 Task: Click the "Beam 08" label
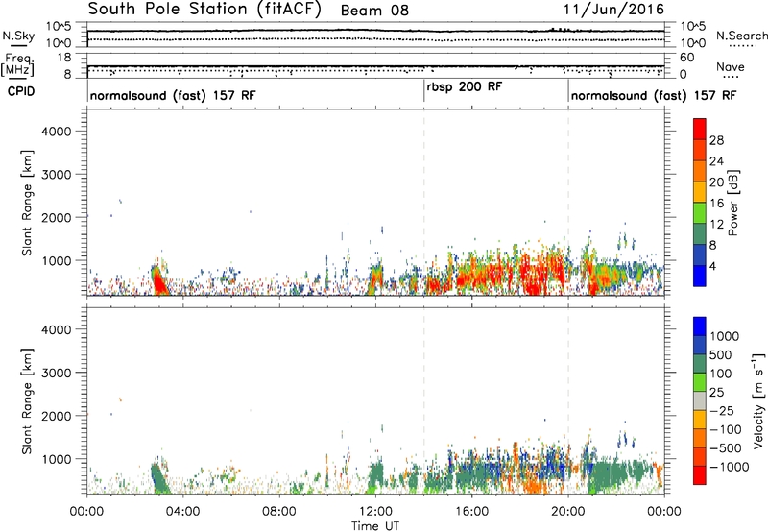click(x=374, y=11)
